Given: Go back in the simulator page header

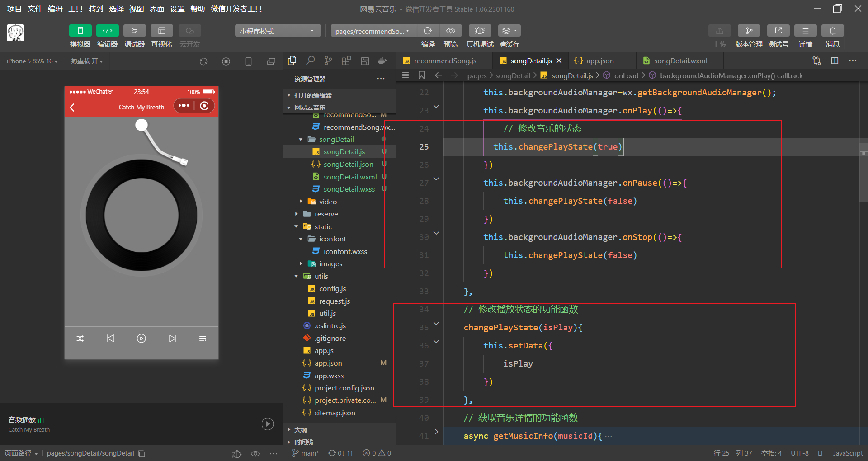Looking at the screenshot, I should click(x=72, y=107).
